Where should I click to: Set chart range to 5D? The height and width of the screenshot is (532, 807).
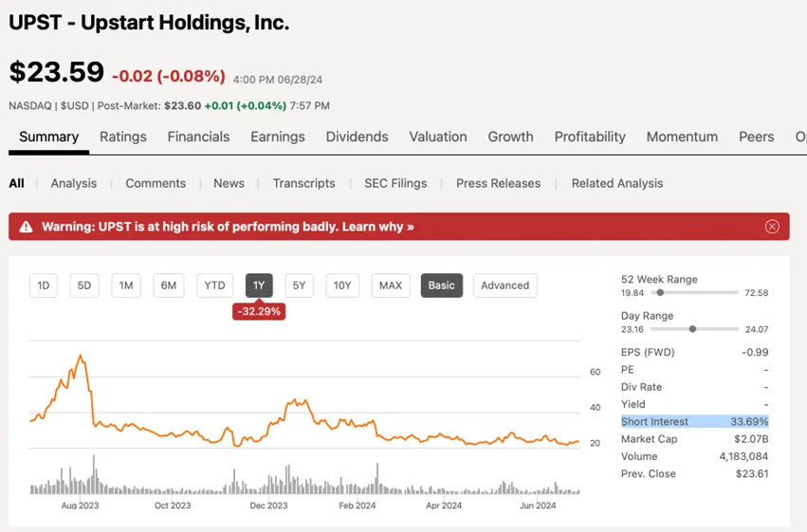(x=84, y=285)
